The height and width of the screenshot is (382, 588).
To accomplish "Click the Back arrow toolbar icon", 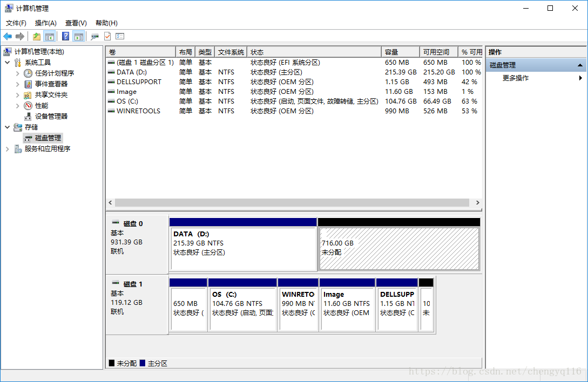I will pyautogui.click(x=8, y=36).
